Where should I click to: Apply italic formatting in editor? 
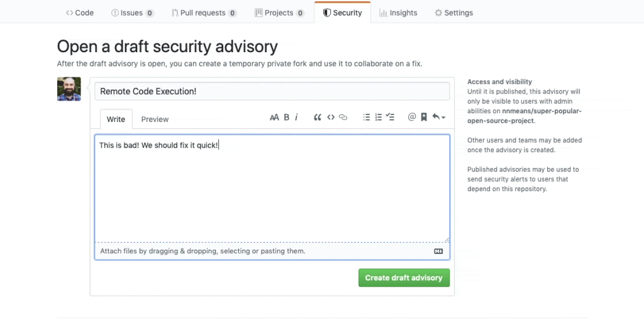[296, 117]
